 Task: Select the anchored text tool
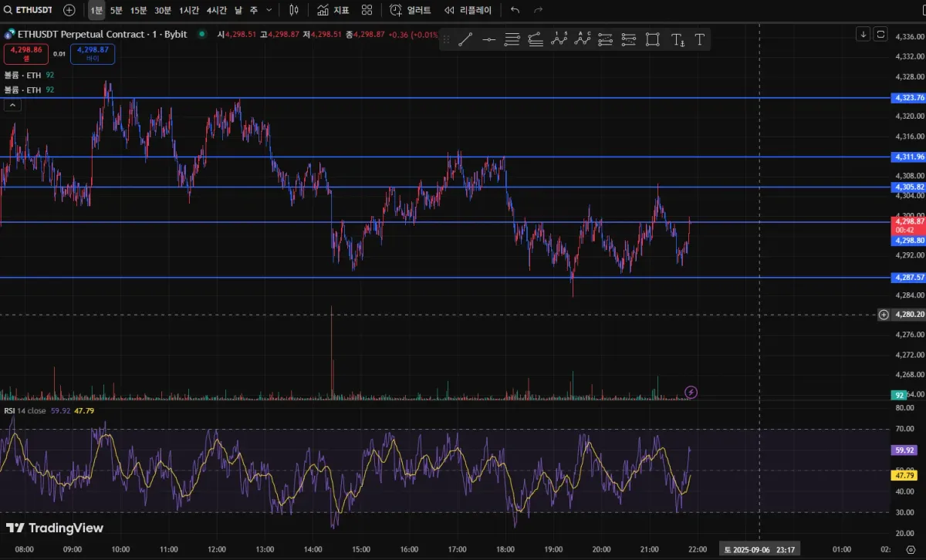[678, 39]
